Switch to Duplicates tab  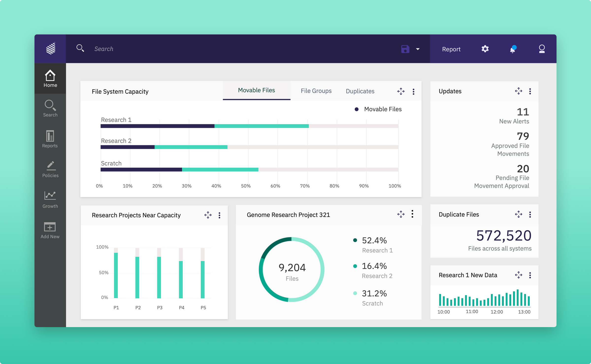point(360,91)
